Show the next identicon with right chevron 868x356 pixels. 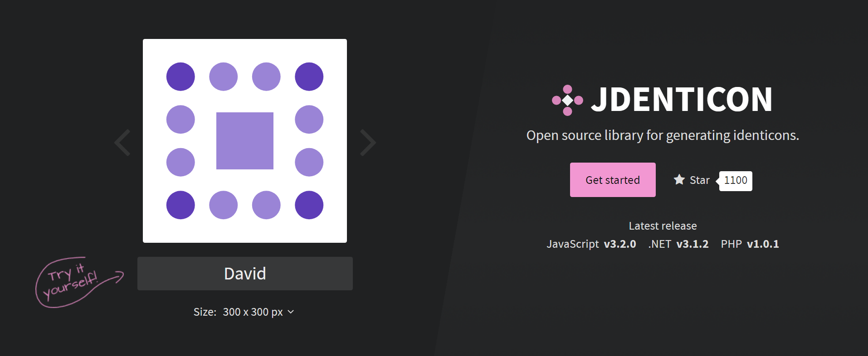(368, 143)
